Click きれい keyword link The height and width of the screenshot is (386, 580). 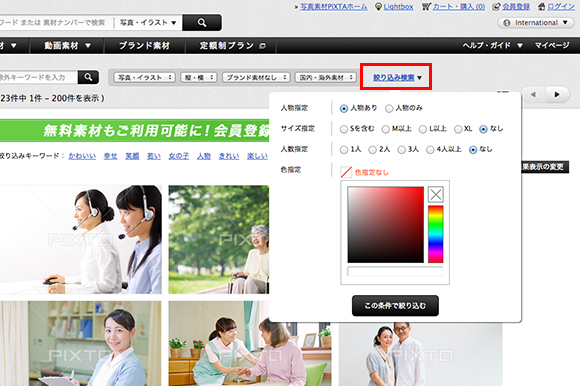pos(229,156)
